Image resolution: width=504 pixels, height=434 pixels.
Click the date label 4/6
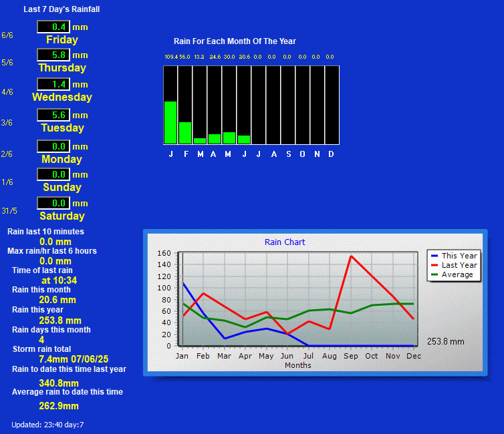(7, 92)
